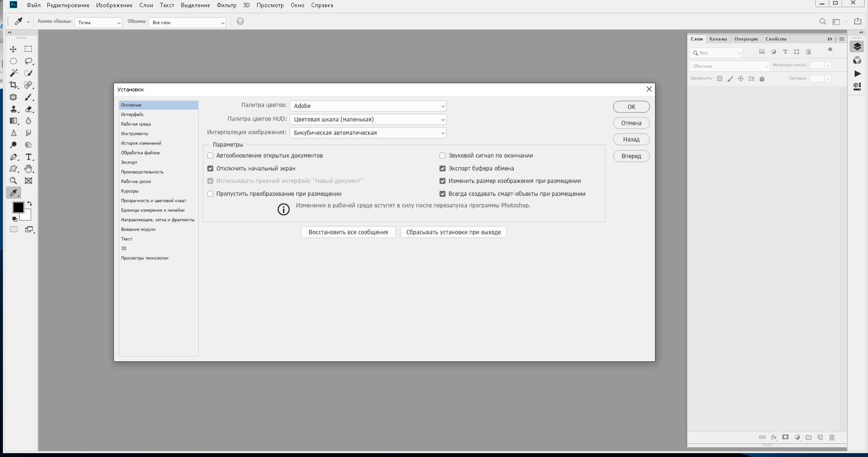The image size is (868, 457).
Task: Select the Zoom tool in the toolbox
Action: (x=13, y=181)
